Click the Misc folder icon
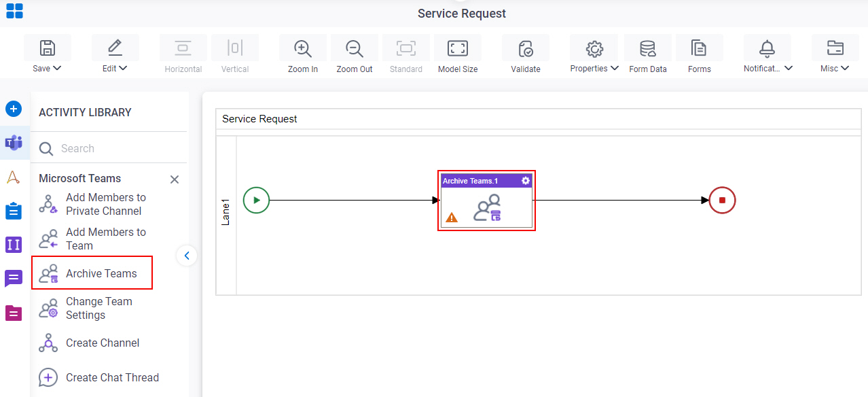Image resolution: width=868 pixels, height=397 pixels. click(835, 48)
